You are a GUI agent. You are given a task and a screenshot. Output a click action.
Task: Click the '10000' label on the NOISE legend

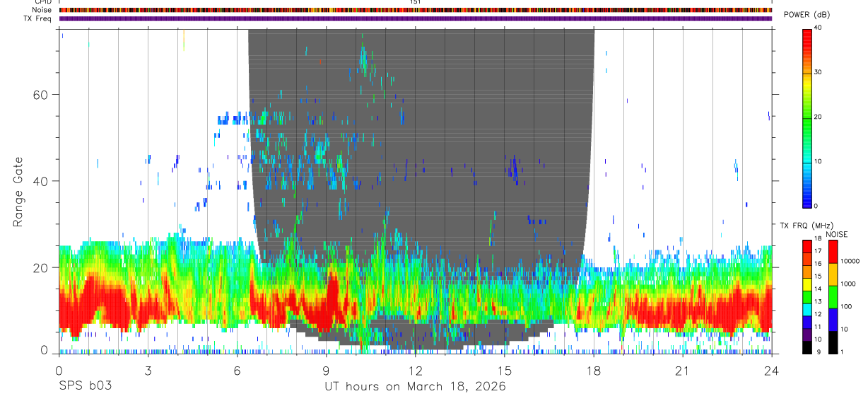tap(850, 262)
